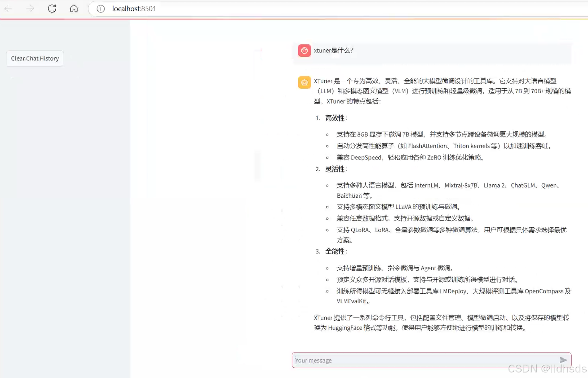Viewport: 588px width, 378px height.
Task: Click the 高效性 heading in the answer
Action: click(x=335, y=118)
